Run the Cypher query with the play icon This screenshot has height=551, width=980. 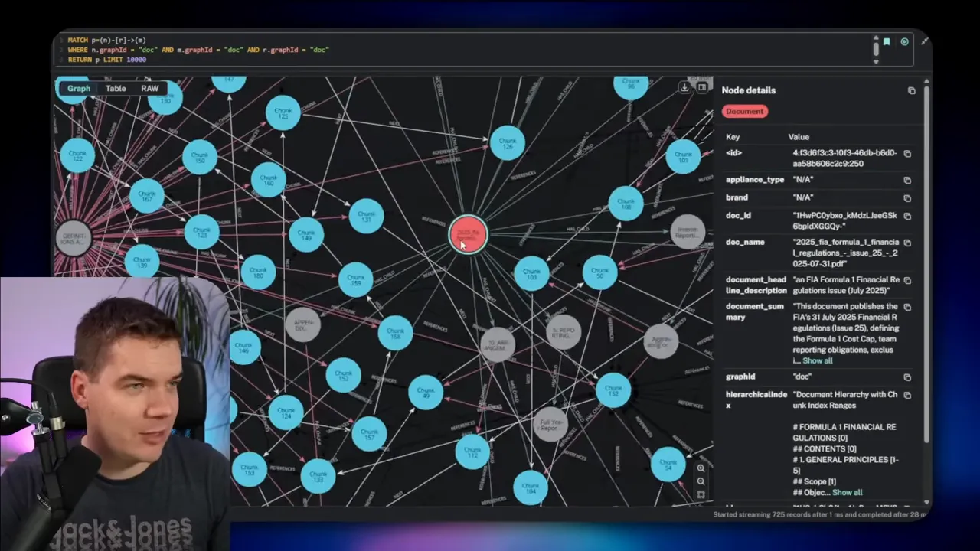click(904, 42)
